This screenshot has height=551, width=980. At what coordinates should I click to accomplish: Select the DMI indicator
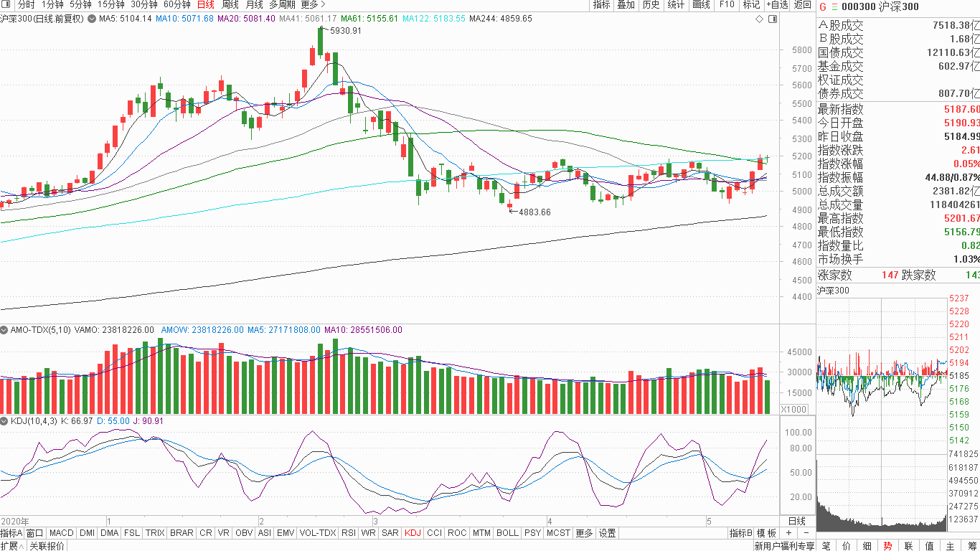click(87, 533)
